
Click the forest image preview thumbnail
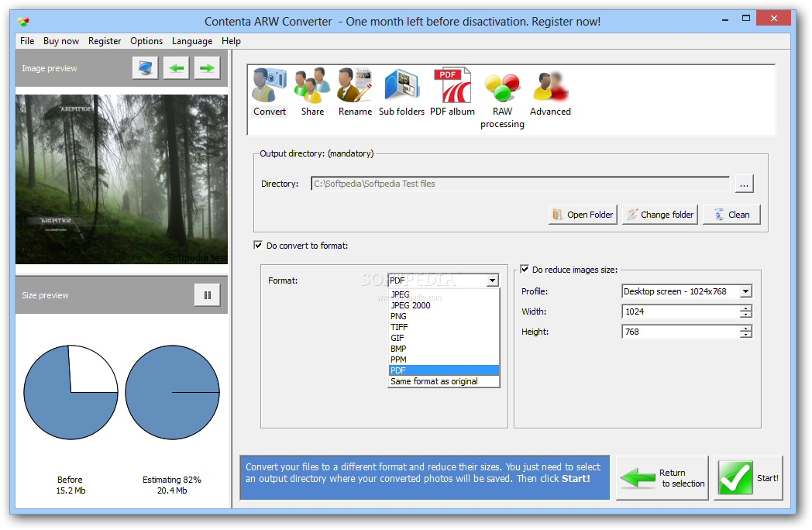click(x=121, y=179)
